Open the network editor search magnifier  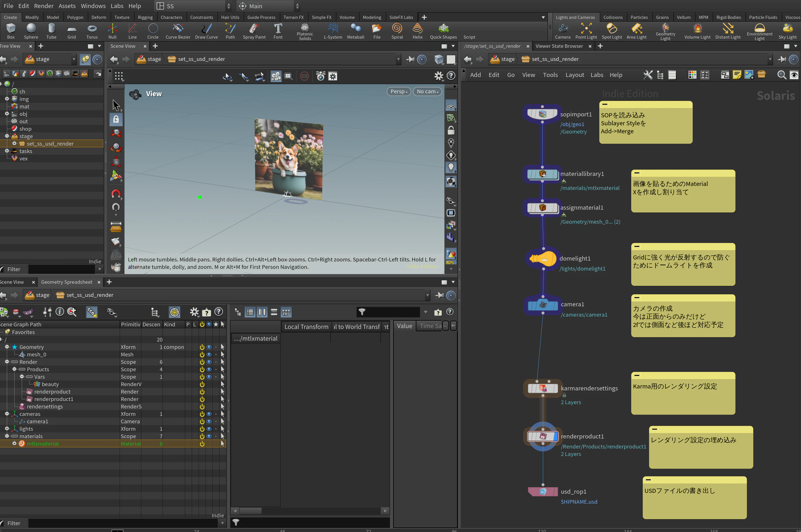pyautogui.click(x=782, y=75)
